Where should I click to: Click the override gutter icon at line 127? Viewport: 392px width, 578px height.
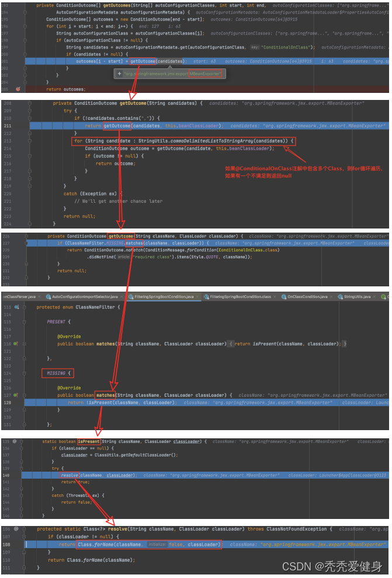16,395
